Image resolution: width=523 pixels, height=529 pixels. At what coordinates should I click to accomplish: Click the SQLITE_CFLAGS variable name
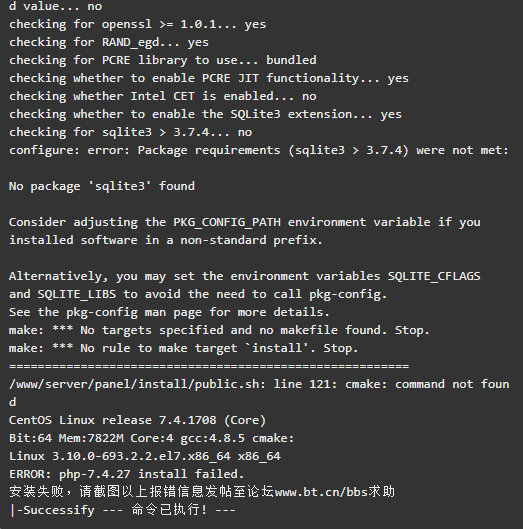[434, 276]
